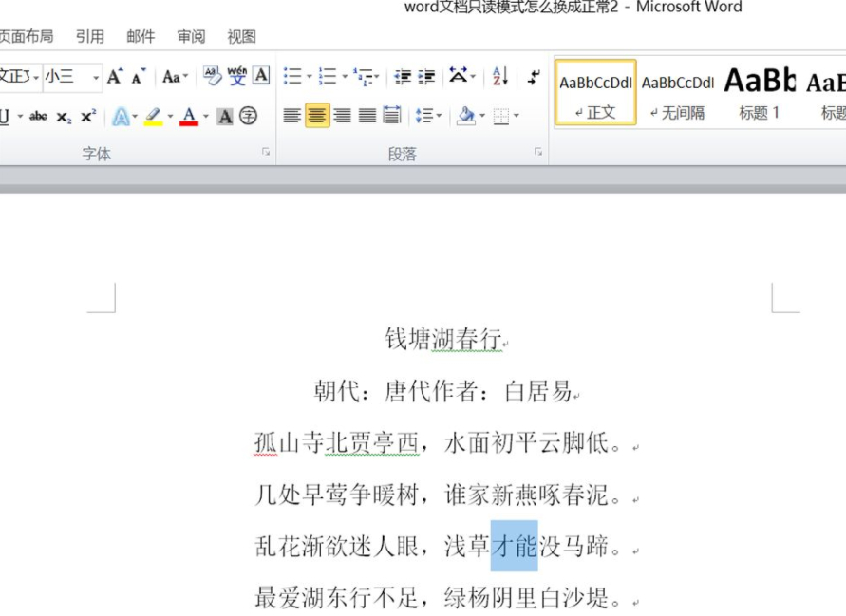Viewport: 846px width, 616px height.
Task: Select the Phonetic Guide icon
Action: [x=236, y=76]
